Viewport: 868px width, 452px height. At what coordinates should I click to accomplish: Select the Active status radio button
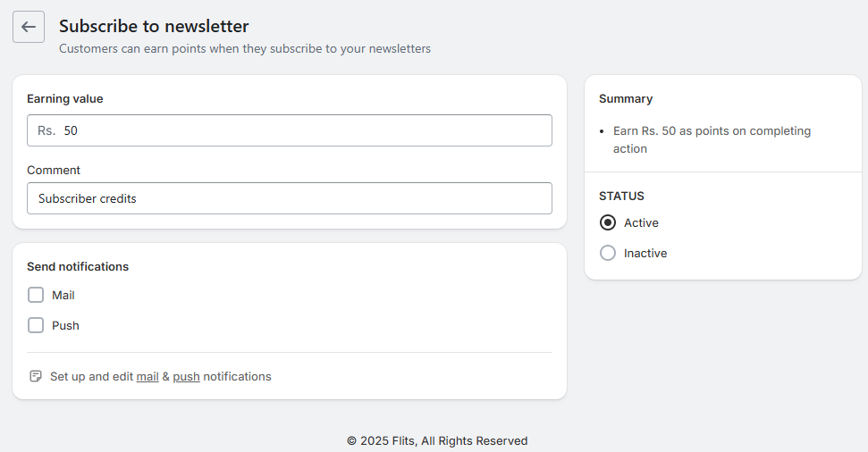click(608, 222)
